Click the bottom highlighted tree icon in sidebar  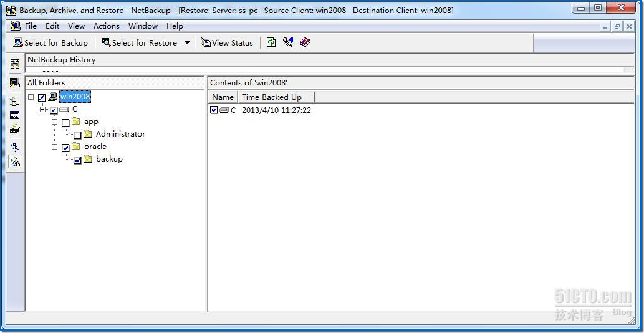[x=15, y=162]
